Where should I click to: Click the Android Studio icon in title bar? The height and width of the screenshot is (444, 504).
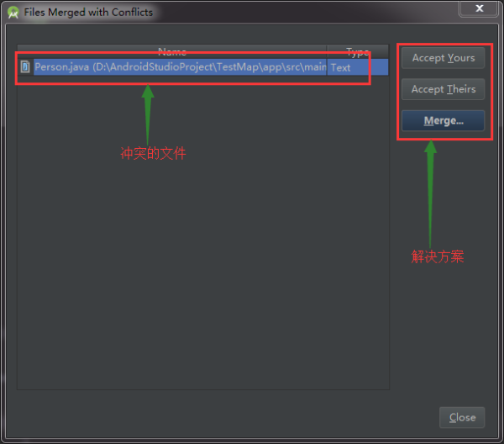[13, 13]
